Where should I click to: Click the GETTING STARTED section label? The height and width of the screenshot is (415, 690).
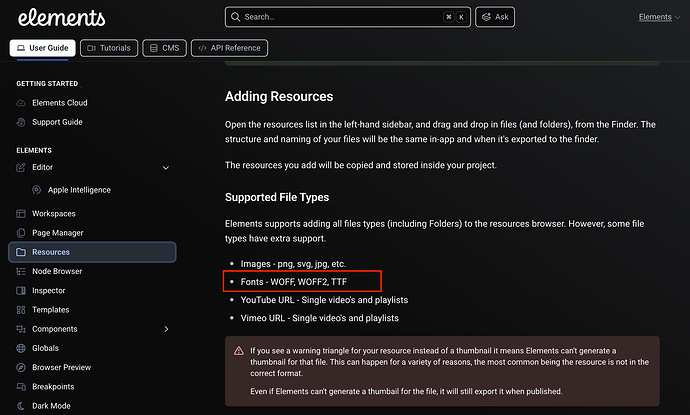coord(47,84)
